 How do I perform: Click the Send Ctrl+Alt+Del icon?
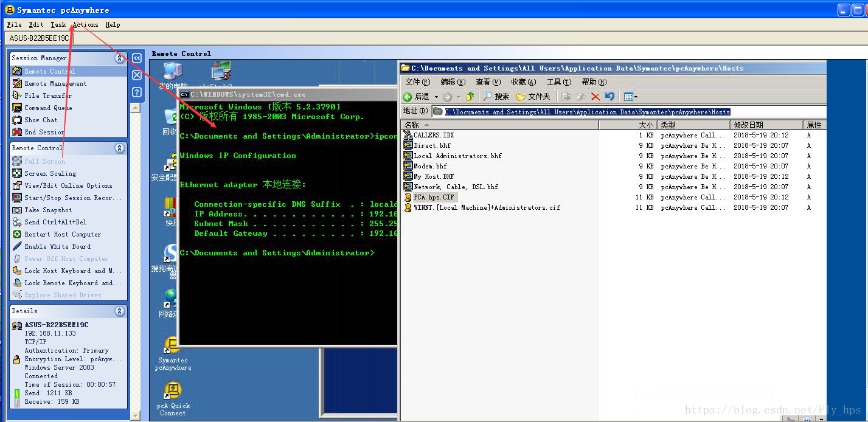pyautogui.click(x=17, y=222)
